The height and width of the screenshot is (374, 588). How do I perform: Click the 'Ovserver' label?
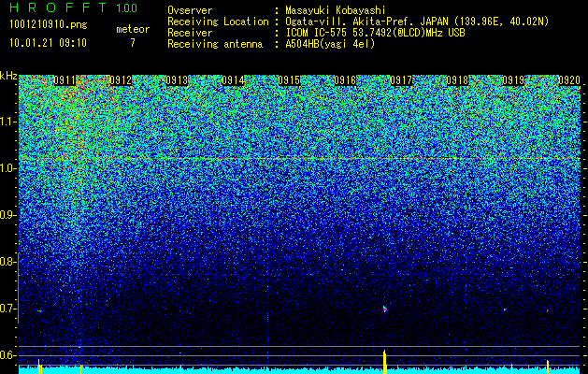point(190,10)
